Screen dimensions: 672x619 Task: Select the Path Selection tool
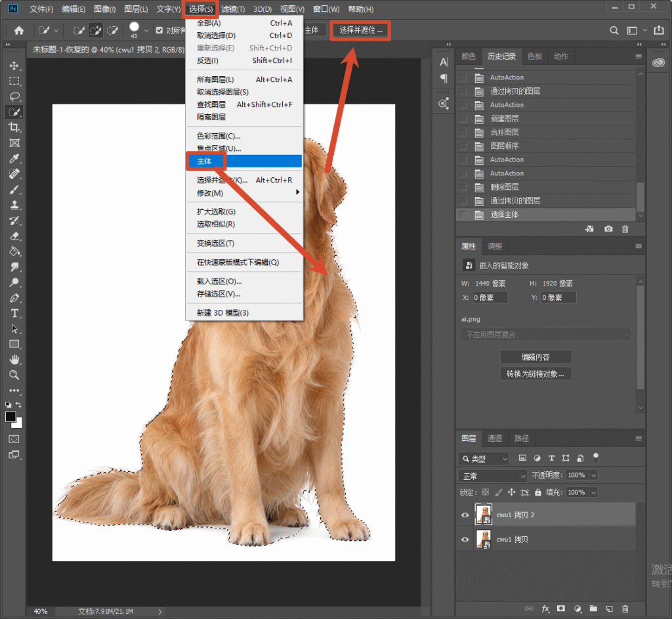[x=14, y=329]
